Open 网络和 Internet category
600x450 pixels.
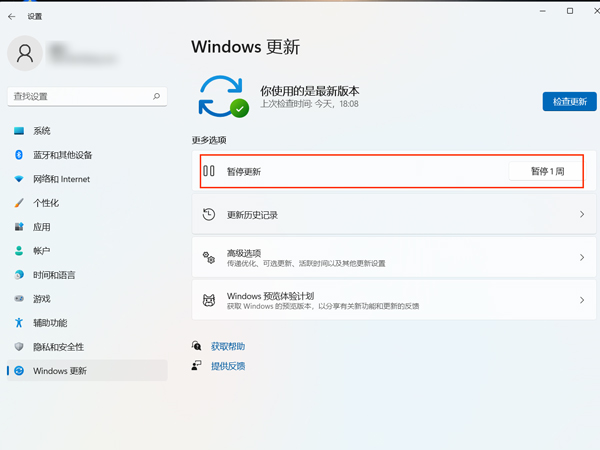[87, 179]
